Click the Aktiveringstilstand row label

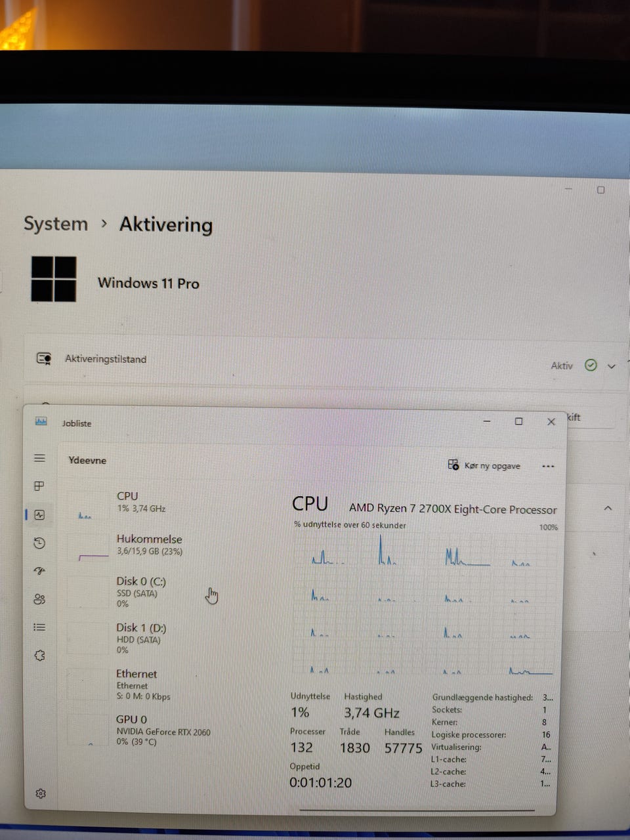coord(106,359)
